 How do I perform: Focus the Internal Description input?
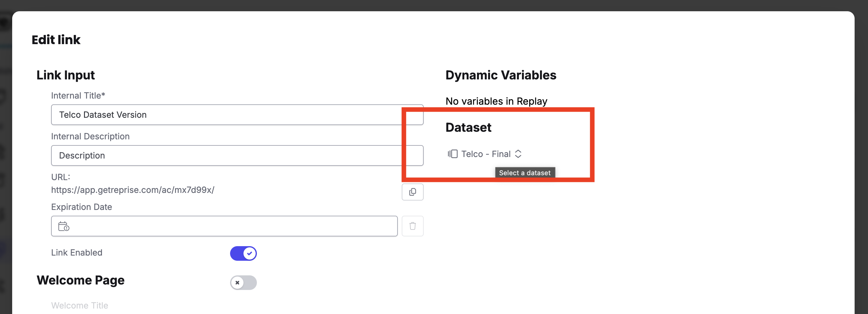229,156
